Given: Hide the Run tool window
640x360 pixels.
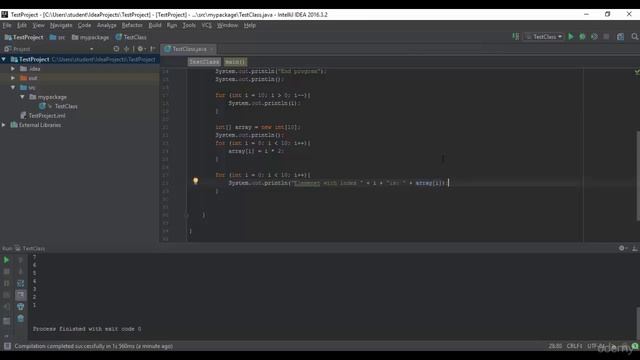Looking at the screenshot, I should 635,248.
